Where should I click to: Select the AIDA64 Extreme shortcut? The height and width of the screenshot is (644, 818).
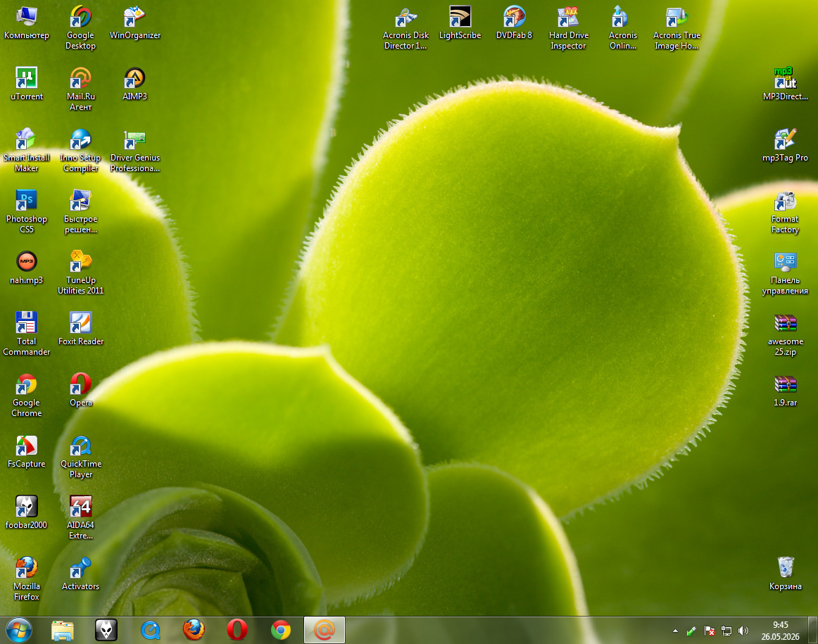80,518
